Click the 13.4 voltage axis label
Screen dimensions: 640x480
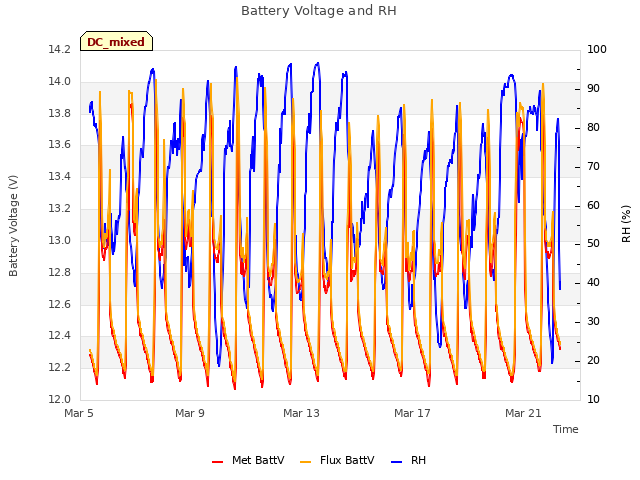pyautogui.click(x=59, y=177)
